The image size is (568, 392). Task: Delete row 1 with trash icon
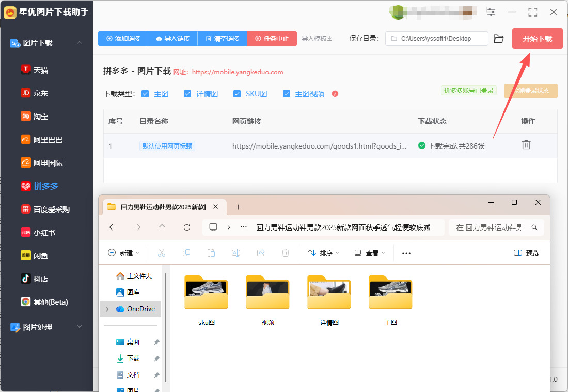tap(526, 145)
